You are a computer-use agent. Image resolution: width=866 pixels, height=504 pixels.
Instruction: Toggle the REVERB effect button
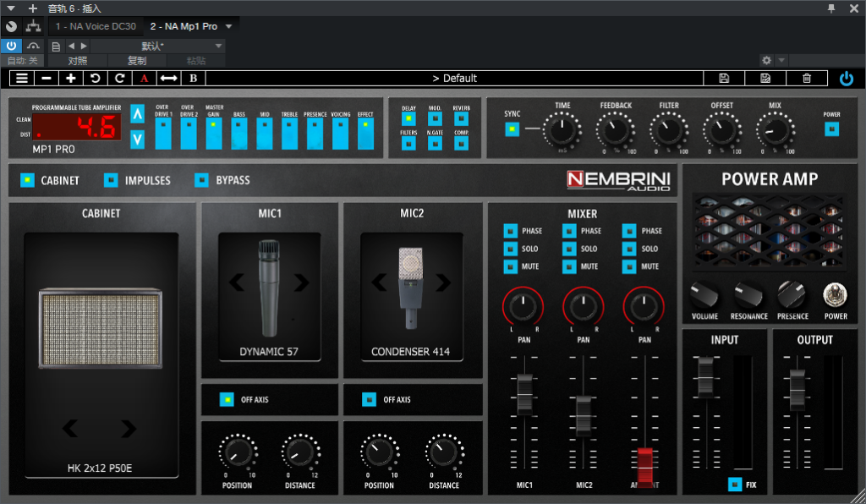pos(461,118)
